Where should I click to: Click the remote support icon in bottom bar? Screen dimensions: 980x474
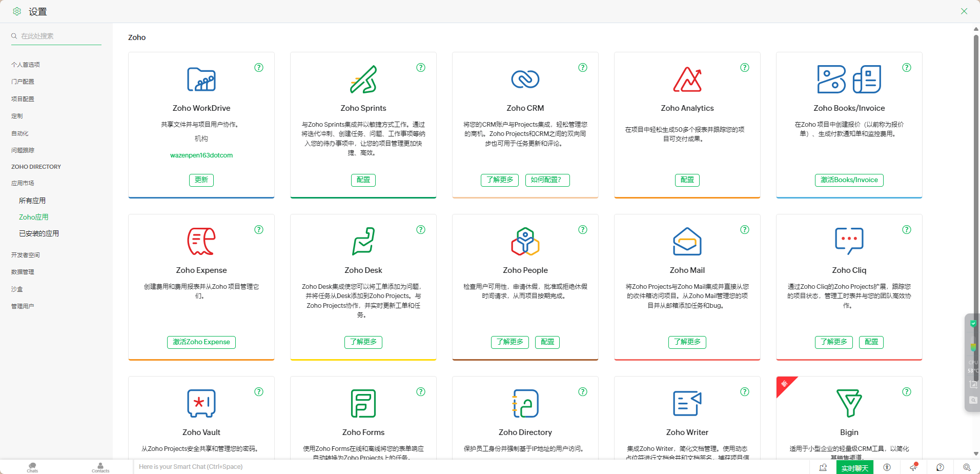click(823, 467)
